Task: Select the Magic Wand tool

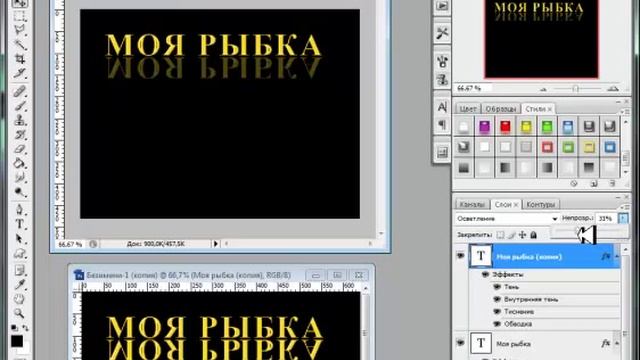Action: click(20, 45)
